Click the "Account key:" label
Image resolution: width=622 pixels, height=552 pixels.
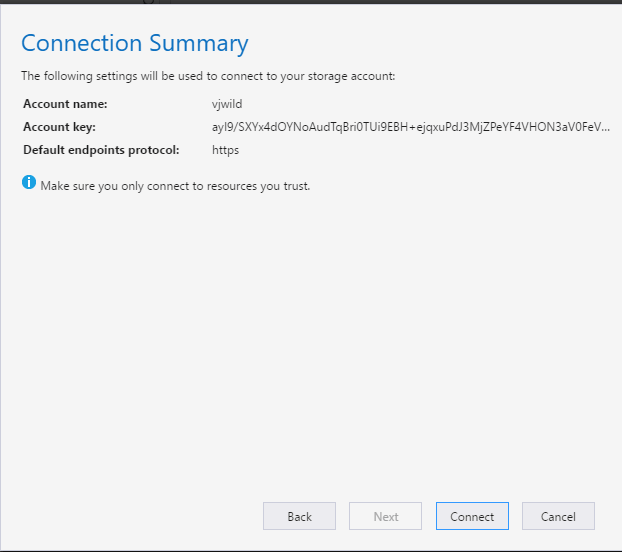tap(59, 127)
